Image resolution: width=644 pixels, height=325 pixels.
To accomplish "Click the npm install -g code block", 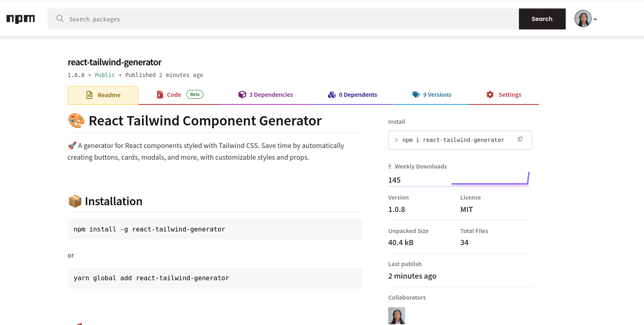I will pyautogui.click(x=215, y=229).
